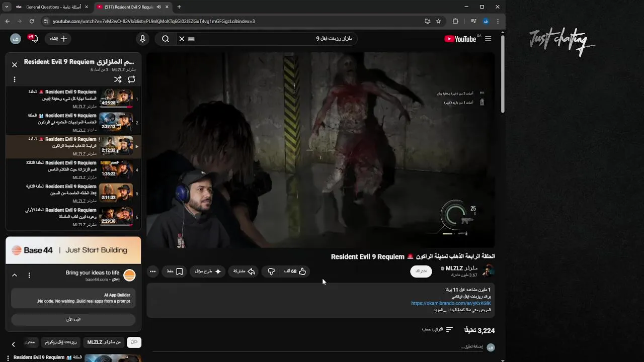644x362 pixels.
Task: Show next filter chips with arrow
Action: [x=14, y=344]
